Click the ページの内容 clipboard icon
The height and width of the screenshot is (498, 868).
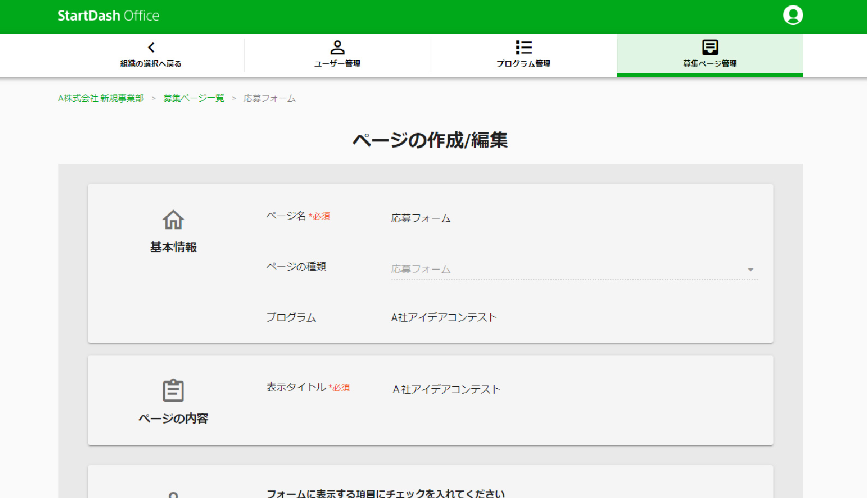[x=173, y=390]
